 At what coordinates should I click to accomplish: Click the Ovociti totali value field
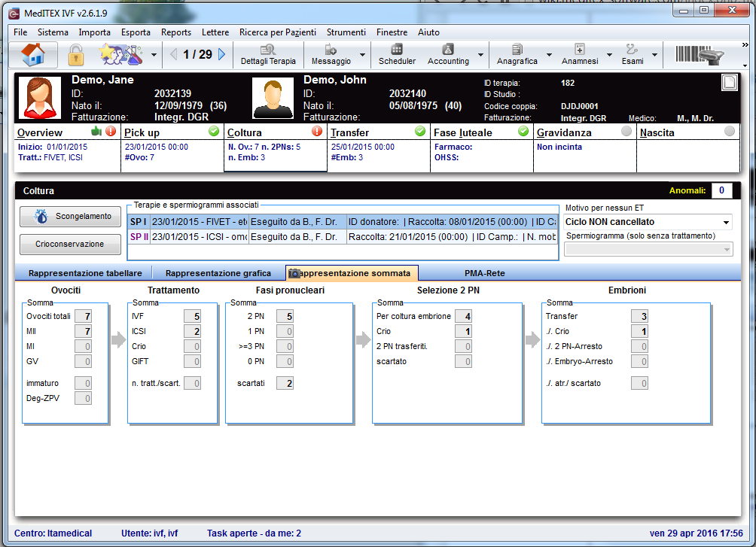83,316
